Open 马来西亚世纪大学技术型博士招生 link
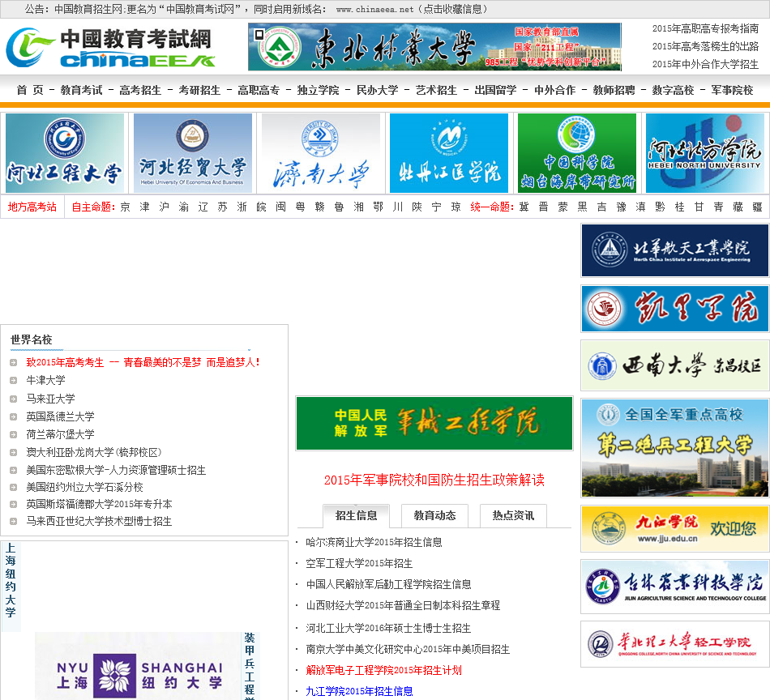The image size is (770, 700). [x=99, y=521]
